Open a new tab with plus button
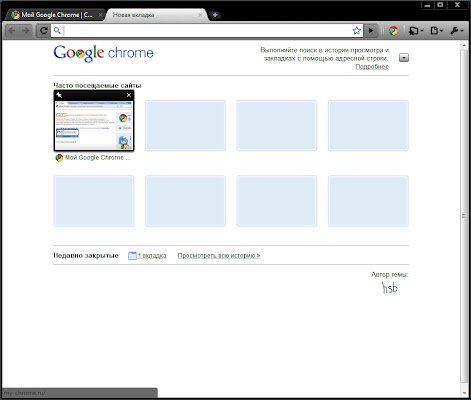Viewport: 471px width, 400px height. pos(215,15)
